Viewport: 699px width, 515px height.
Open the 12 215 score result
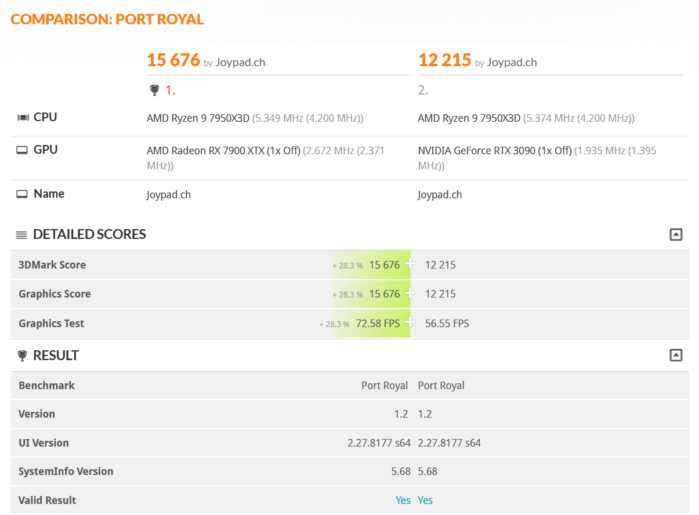[x=444, y=60]
